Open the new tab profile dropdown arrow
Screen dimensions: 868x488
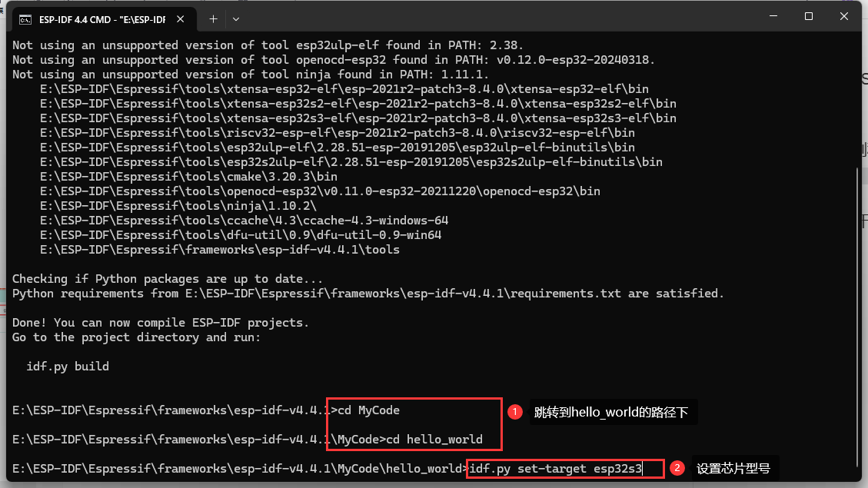236,19
